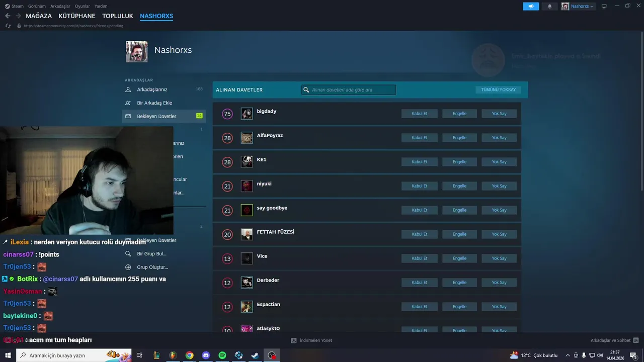This screenshot has width=644, height=362.
Task: Block KE1
Action: coord(459,162)
